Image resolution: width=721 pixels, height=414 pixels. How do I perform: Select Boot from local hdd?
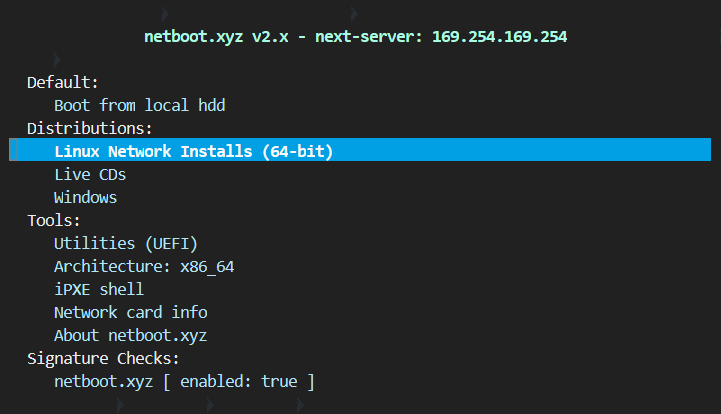coord(131,105)
